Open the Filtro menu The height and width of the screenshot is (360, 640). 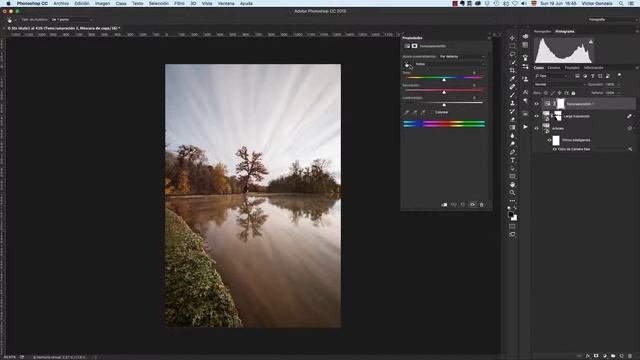[179, 3]
